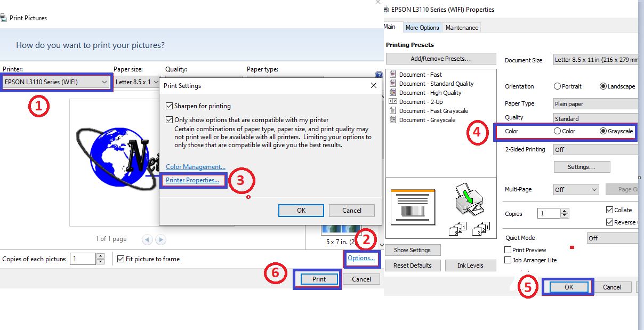Image resolution: width=644 pixels, height=330 pixels.
Task: Toggle Only show compatible options checkbox
Action: click(170, 120)
